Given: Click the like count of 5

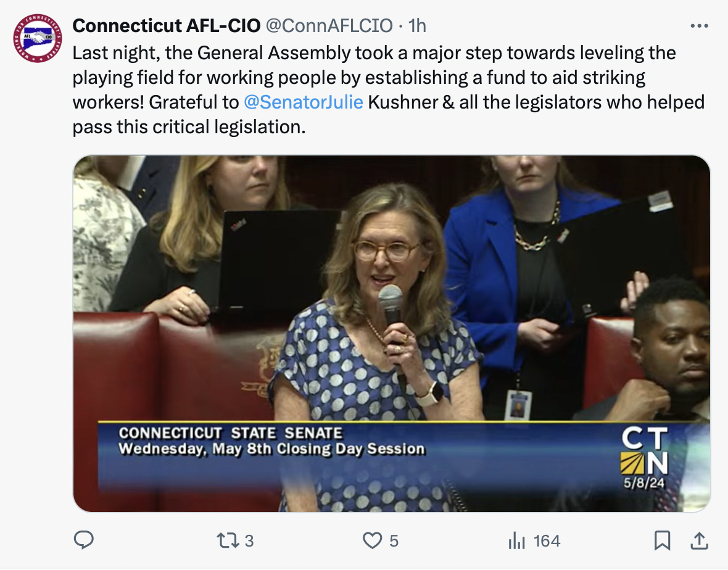Looking at the screenshot, I should 394,541.
